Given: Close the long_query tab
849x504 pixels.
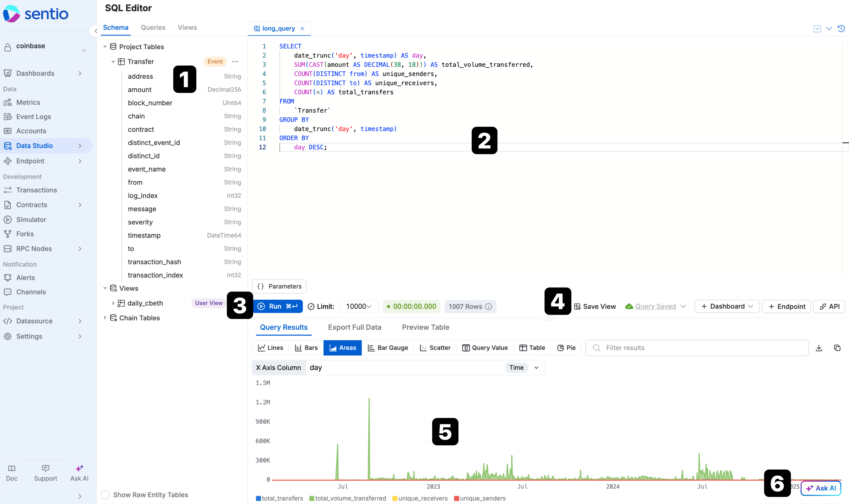Looking at the screenshot, I should tap(302, 29).
